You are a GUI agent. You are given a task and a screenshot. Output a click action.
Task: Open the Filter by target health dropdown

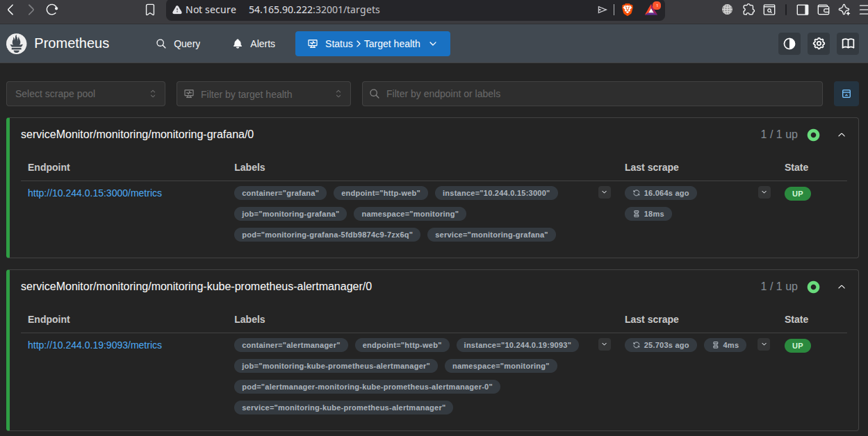pyautogui.click(x=263, y=94)
